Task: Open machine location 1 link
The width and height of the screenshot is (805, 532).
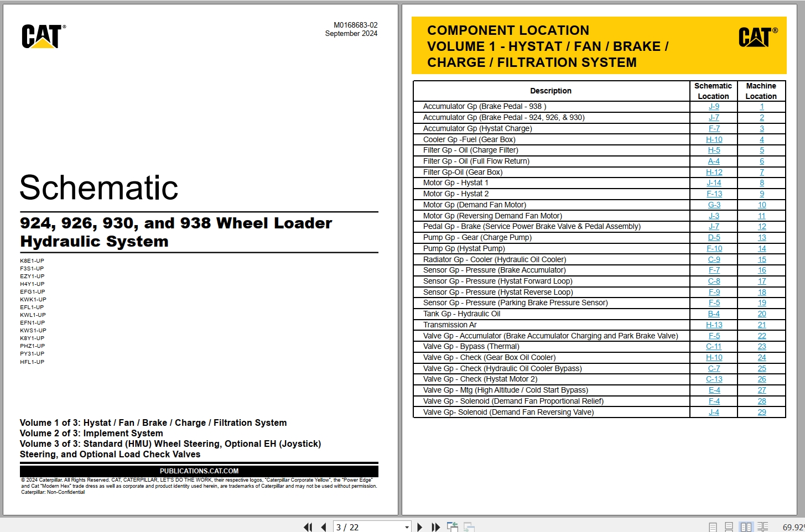Action: [762, 106]
